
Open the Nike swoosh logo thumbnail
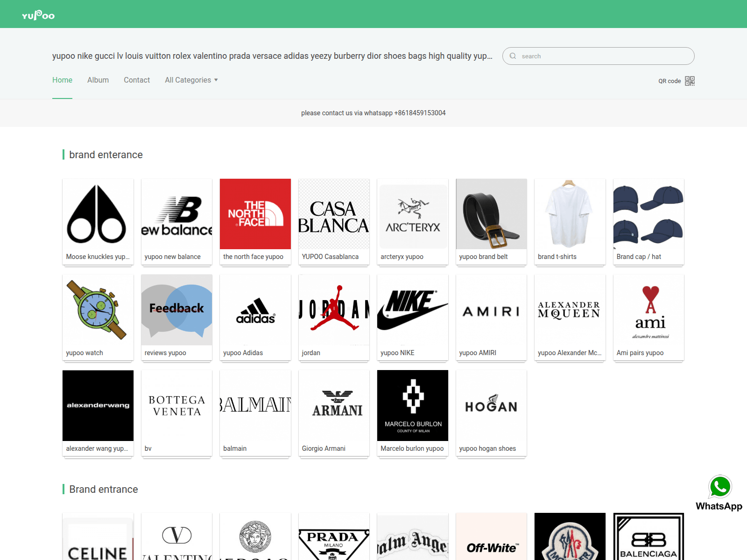click(413, 310)
